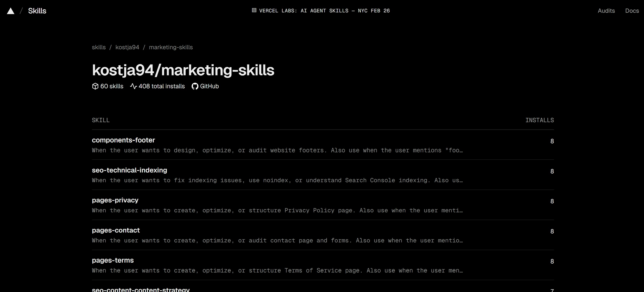Open the seo-technical-indexing skill

click(x=129, y=170)
